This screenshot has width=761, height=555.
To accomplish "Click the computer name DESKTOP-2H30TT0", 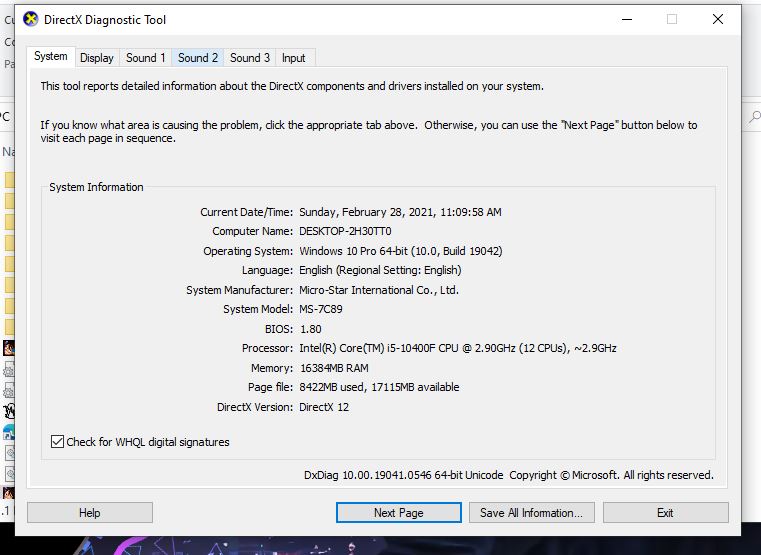I will [345, 231].
